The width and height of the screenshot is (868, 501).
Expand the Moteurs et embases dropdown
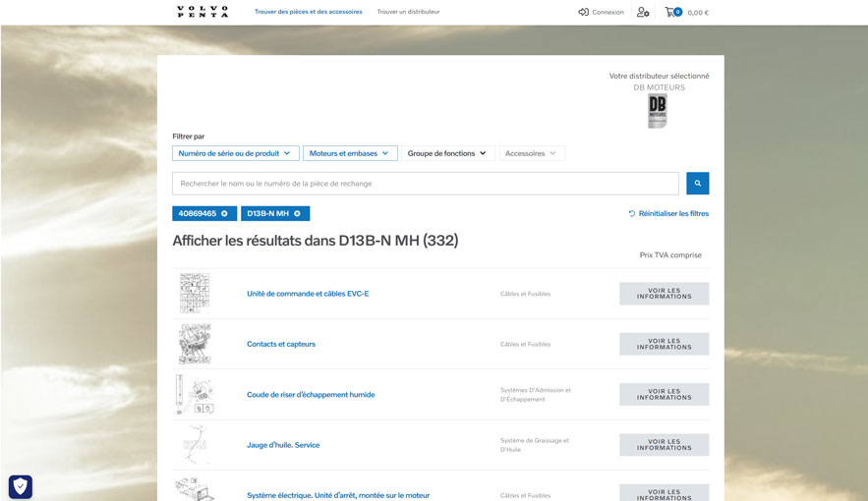point(350,153)
